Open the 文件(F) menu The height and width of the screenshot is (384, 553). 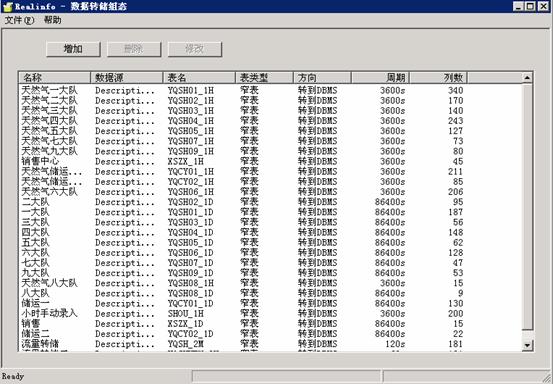pyautogui.click(x=19, y=20)
